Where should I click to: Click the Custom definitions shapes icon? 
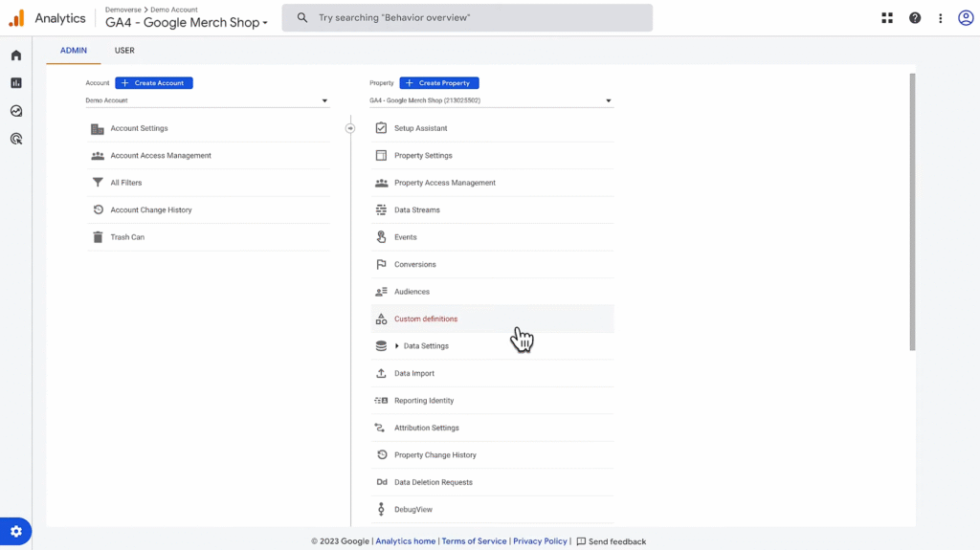click(x=381, y=319)
